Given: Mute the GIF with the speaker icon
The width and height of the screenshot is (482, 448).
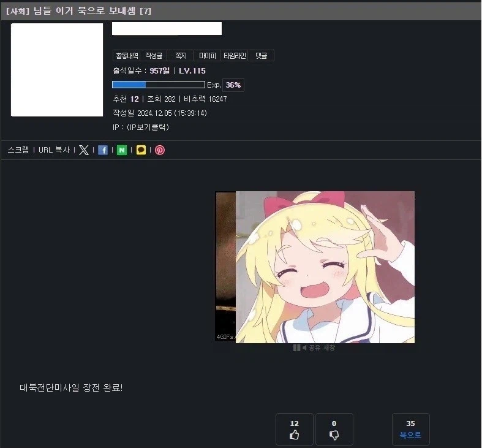Looking at the screenshot, I should pyautogui.click(x=304, y=347).
